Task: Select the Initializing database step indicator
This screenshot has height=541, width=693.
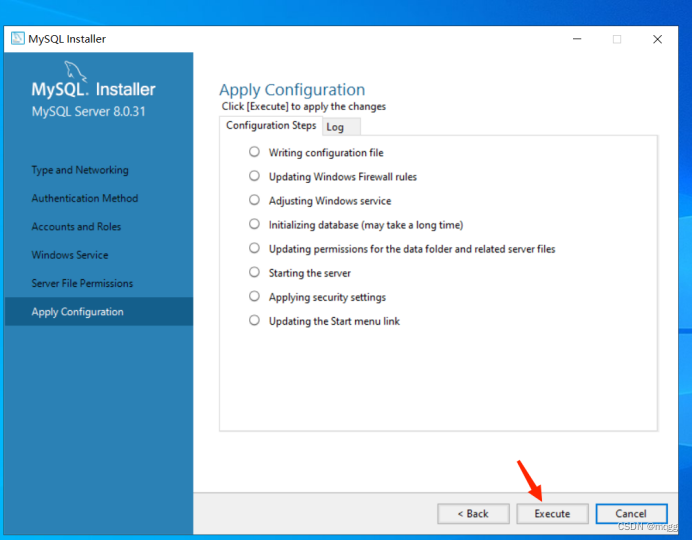Action: 254,224
